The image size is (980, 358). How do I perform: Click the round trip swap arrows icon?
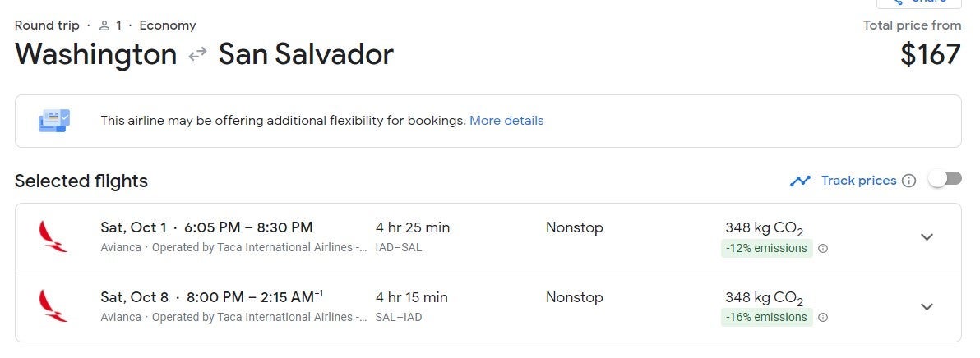(197, 55)
